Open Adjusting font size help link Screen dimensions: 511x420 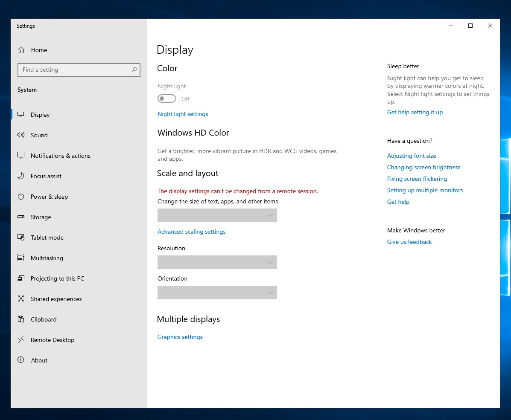(412, 156)
